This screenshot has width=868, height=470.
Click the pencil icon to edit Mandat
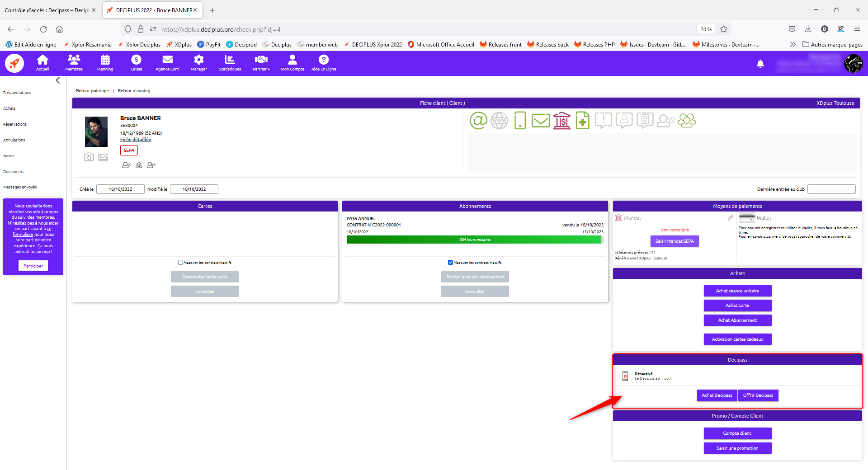click(730, 218)
